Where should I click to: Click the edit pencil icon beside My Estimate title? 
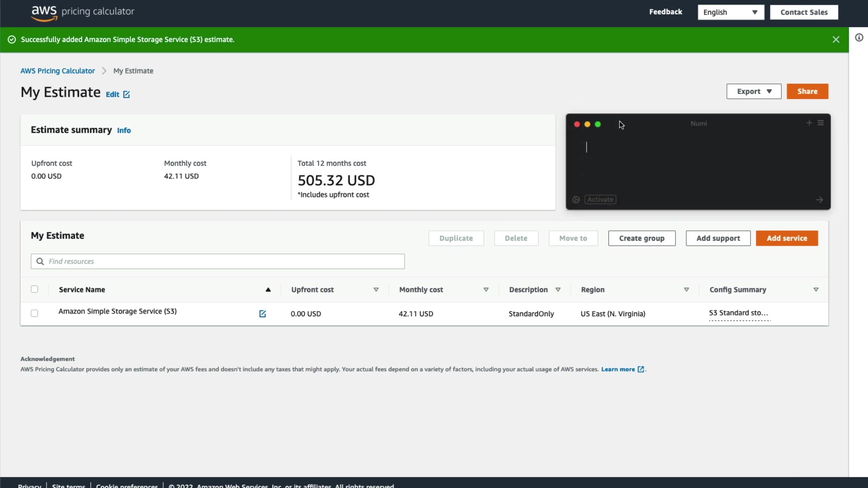tap(127, 94)
